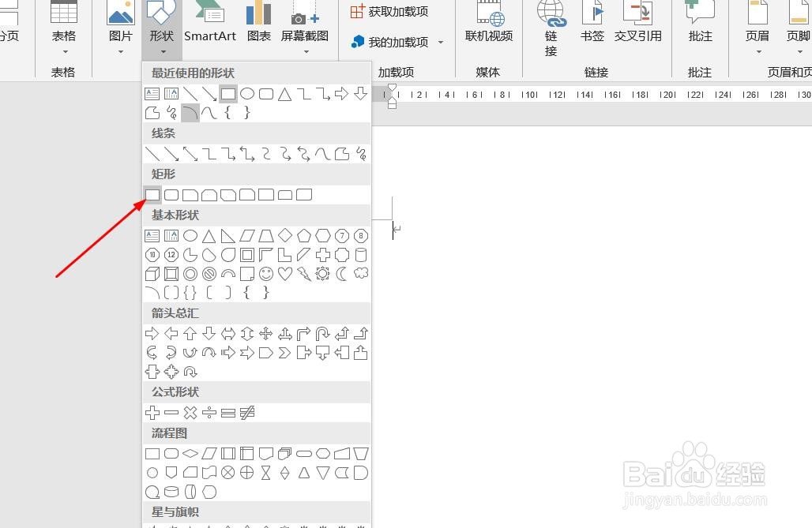
Task: Pick the recently used arc shape
Action: point(190,113)
